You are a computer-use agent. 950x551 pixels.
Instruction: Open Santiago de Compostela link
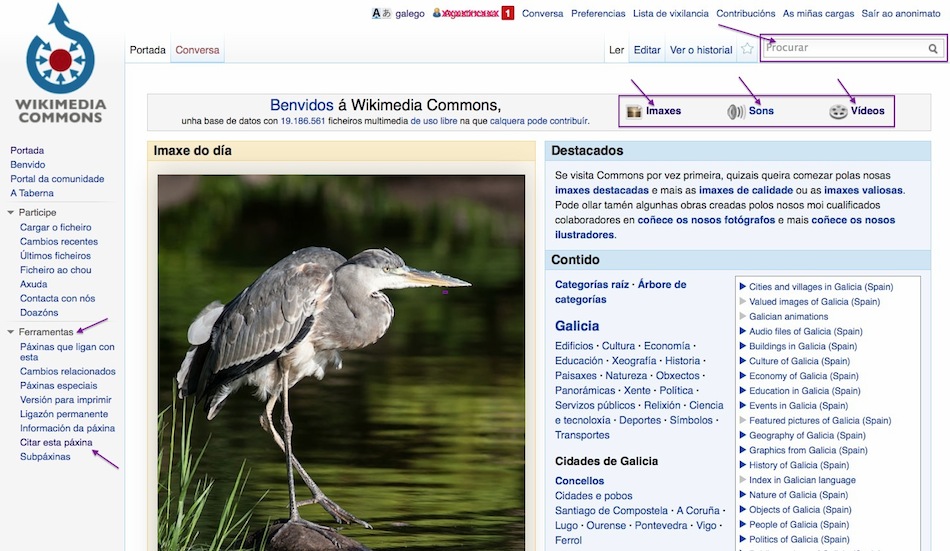611,510
